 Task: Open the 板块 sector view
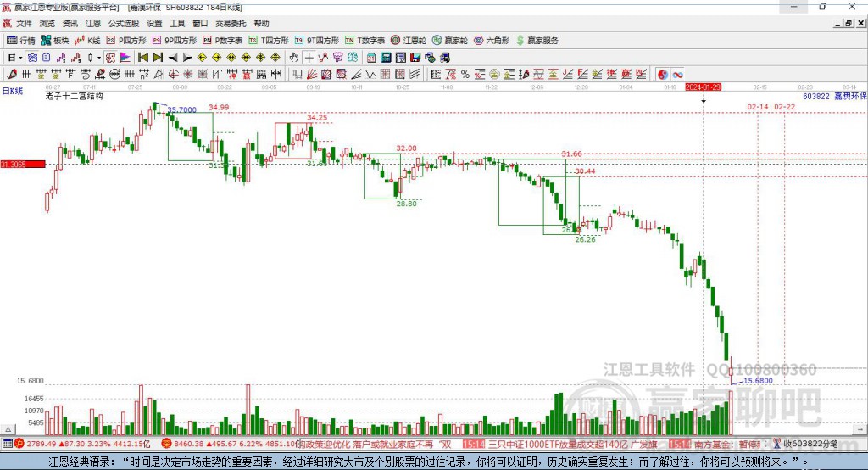click(55, 41)
